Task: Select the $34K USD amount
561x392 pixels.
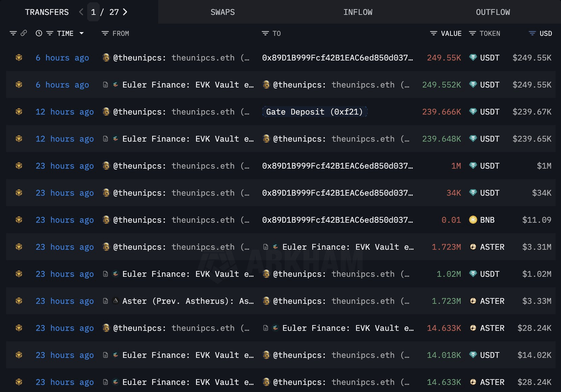Action: click(x=542, y=193)
